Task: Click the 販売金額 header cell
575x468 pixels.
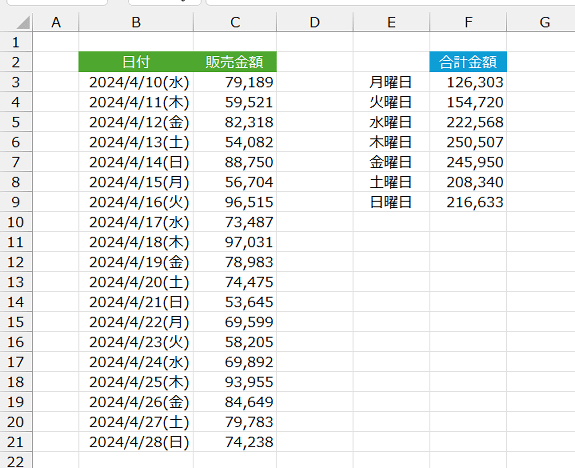Action: point(235,62)
